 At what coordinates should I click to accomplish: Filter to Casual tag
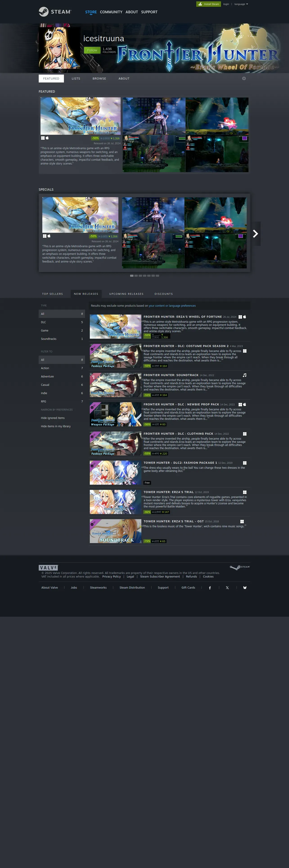click(x=62, y=385)
